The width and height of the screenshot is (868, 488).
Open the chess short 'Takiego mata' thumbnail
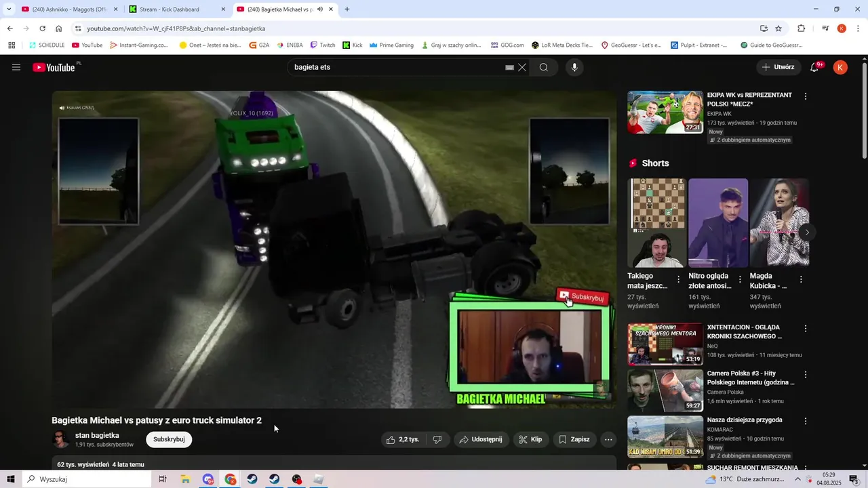pyautogui.click(x=657, y=223)
